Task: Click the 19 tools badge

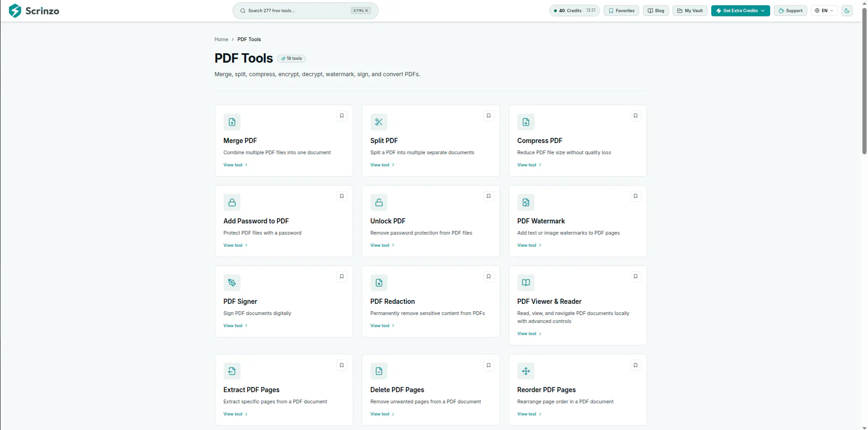Action: coord(292,58)
